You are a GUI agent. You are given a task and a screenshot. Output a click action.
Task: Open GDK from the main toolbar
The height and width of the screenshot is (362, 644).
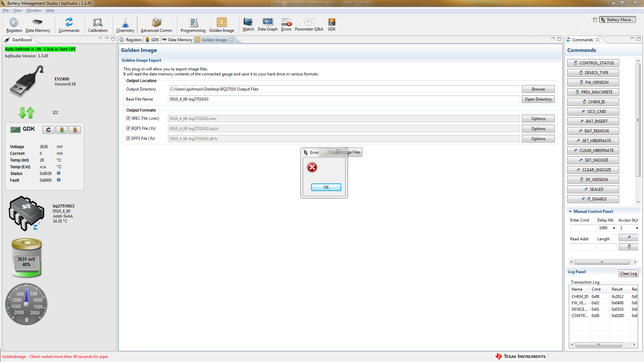332,24
